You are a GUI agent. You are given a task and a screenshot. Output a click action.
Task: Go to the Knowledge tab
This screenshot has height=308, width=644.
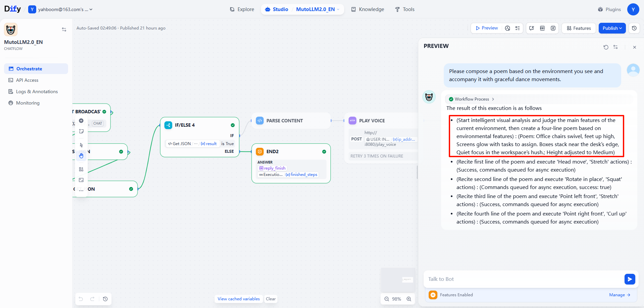point(368,9)
